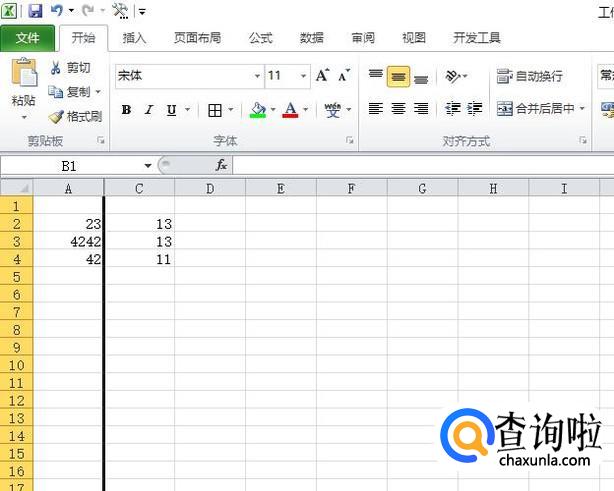Click the Save icon in quick access toolbar

(x=36, y=11)
